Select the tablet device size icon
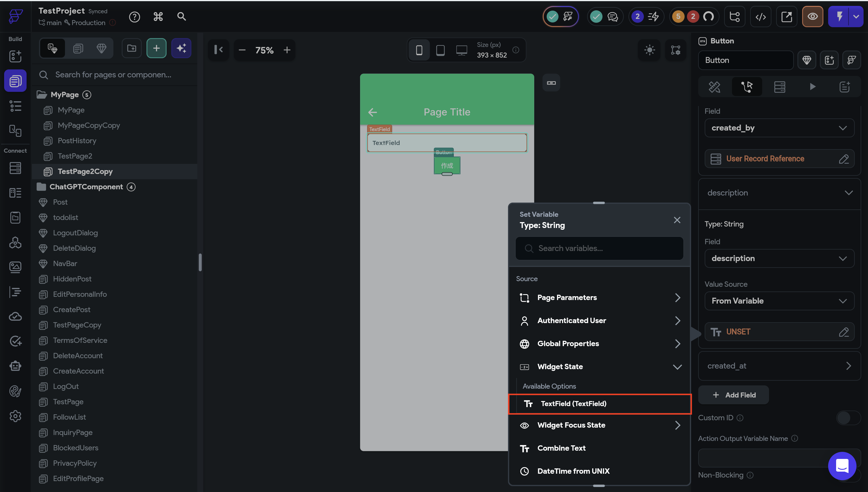 pos(440,50)
